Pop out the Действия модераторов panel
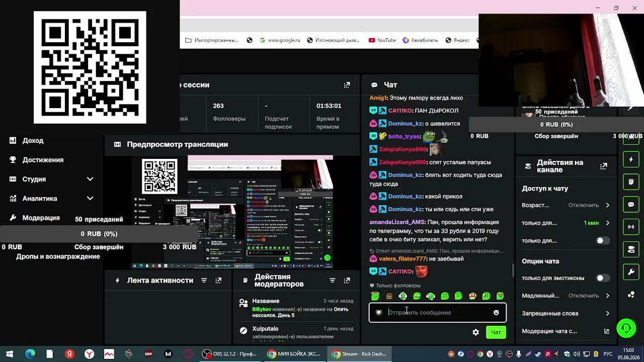The height and width of the screenshot is (362, 644). pyautogui.click(x=347, y=281)
